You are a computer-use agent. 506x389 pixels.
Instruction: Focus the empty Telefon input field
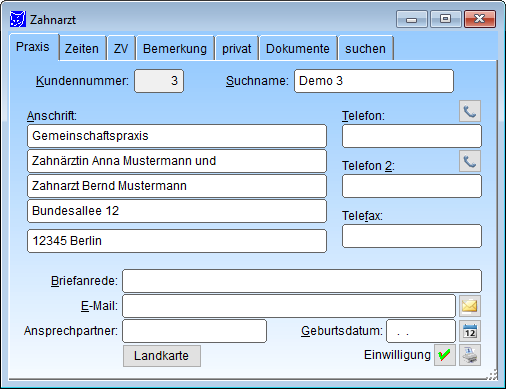point(412,136)
